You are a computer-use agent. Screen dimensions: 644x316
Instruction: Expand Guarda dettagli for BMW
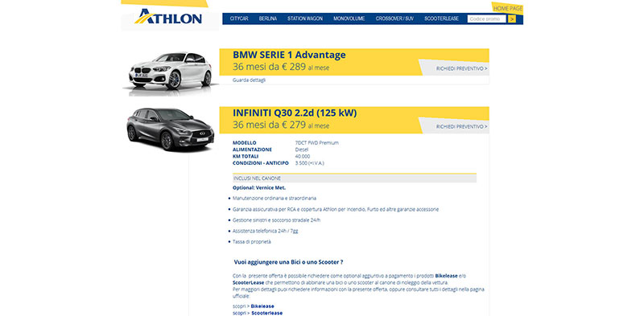click(x=249, y=80)
